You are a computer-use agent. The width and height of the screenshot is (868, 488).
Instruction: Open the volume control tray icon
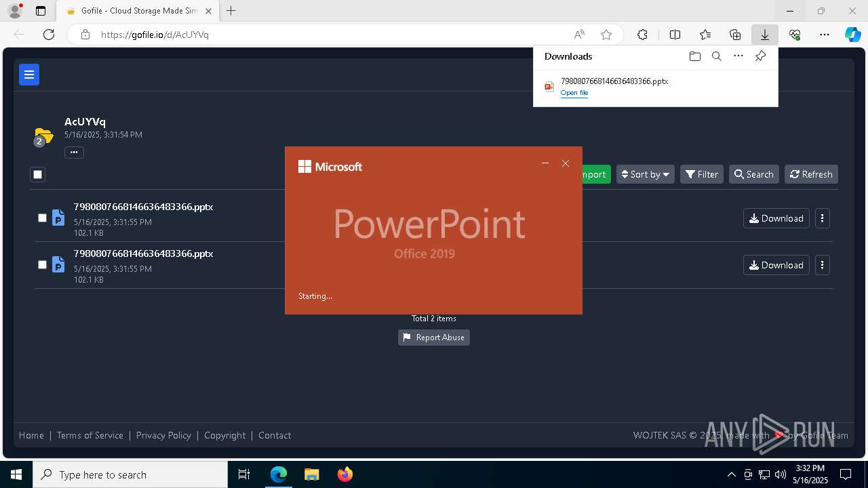pyautogui.click(x=780, y=474)
